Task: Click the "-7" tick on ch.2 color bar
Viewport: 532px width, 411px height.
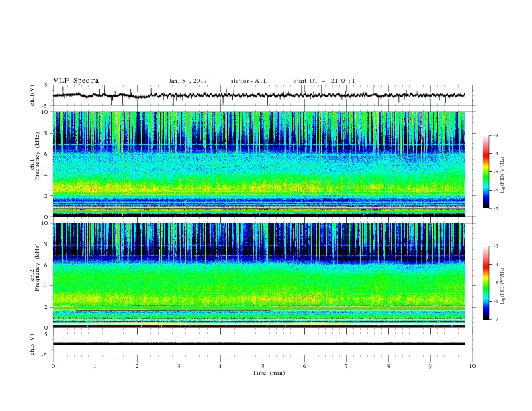Action: 495,320
